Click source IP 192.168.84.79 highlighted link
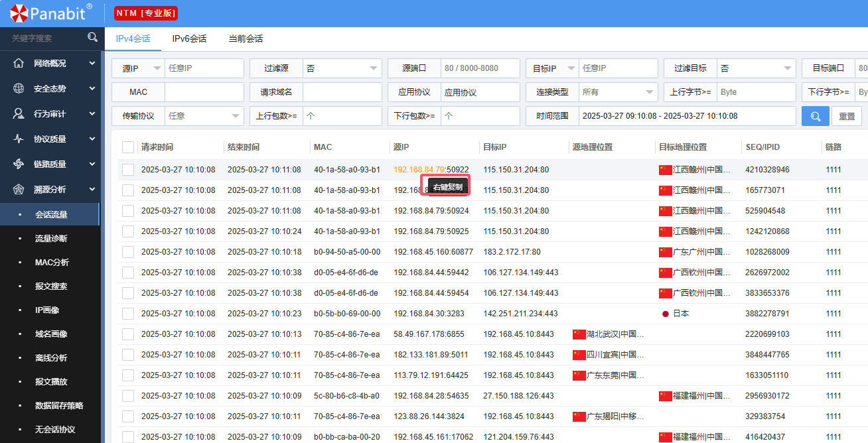868x443 pixels. [419, 170]
